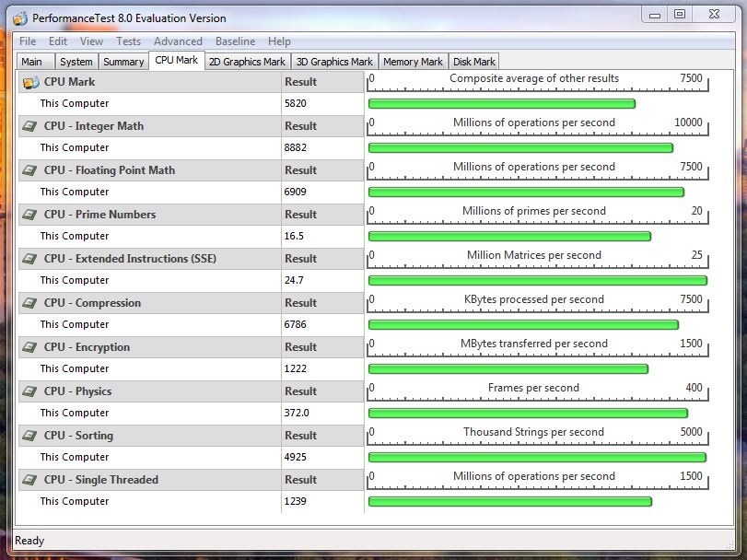Click the CPU Mark result bar
This screenshot has height=560, width=747.
tap(502, 104)
